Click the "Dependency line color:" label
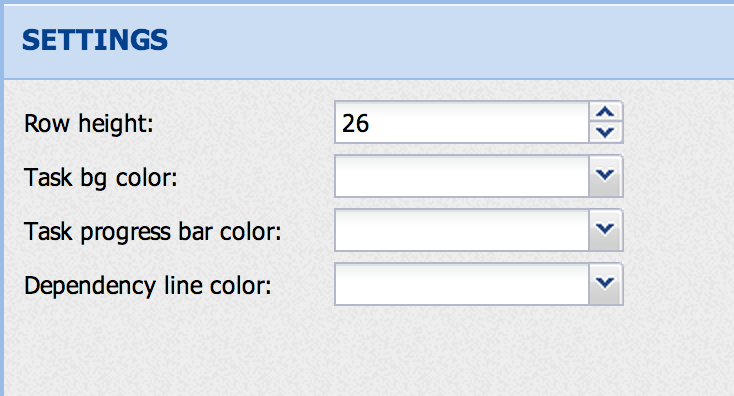Screen dimensions: 734x396 [x=147, y=286]
